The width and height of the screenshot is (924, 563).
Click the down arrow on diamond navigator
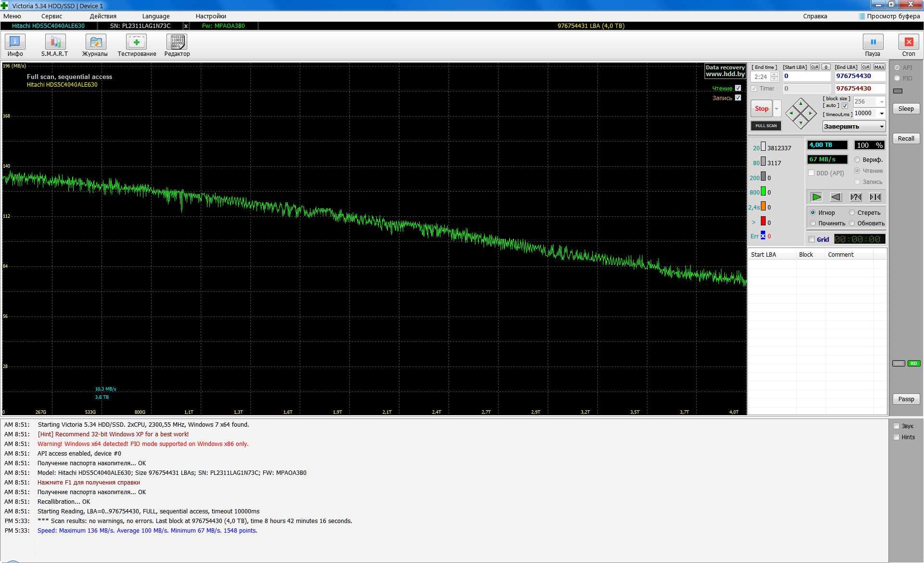(x=801, y=124)
